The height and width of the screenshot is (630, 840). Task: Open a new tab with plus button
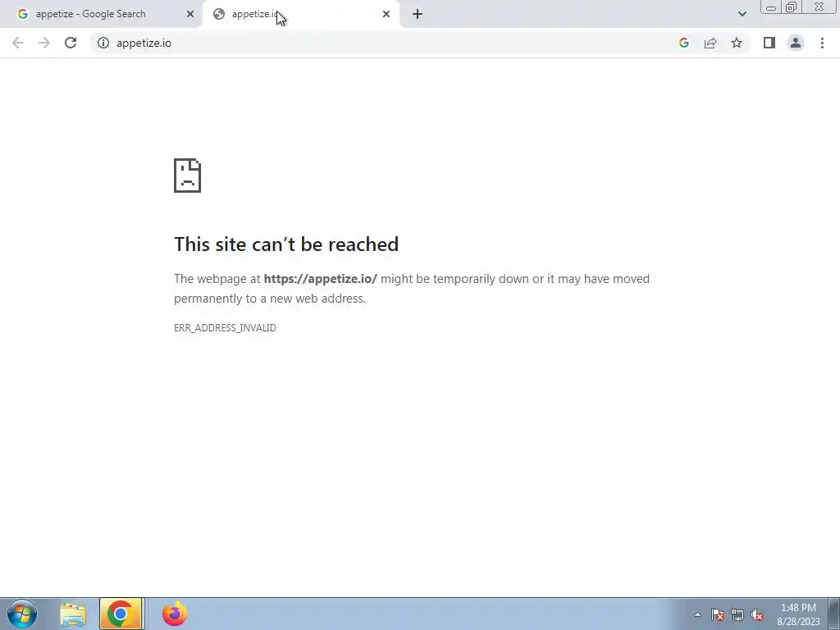tap(418, 14)
